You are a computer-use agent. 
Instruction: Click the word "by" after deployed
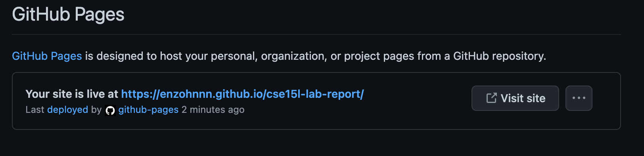pos(96,110)
